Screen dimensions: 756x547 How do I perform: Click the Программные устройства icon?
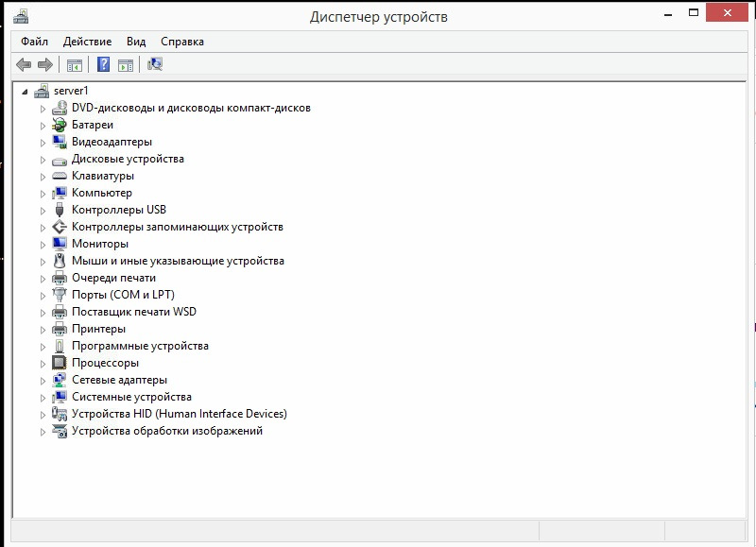coord(60,346)
